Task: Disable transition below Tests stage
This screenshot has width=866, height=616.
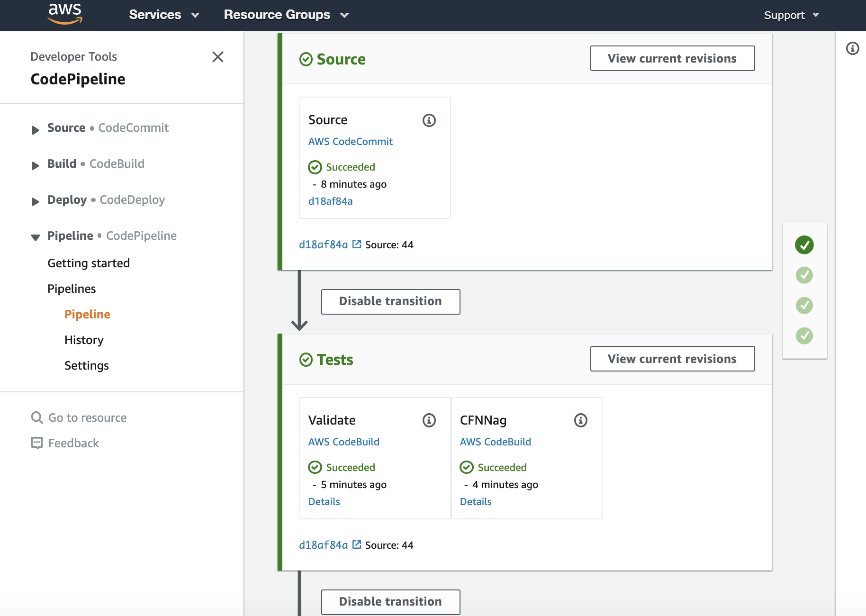Action: (x=390, y=602)
